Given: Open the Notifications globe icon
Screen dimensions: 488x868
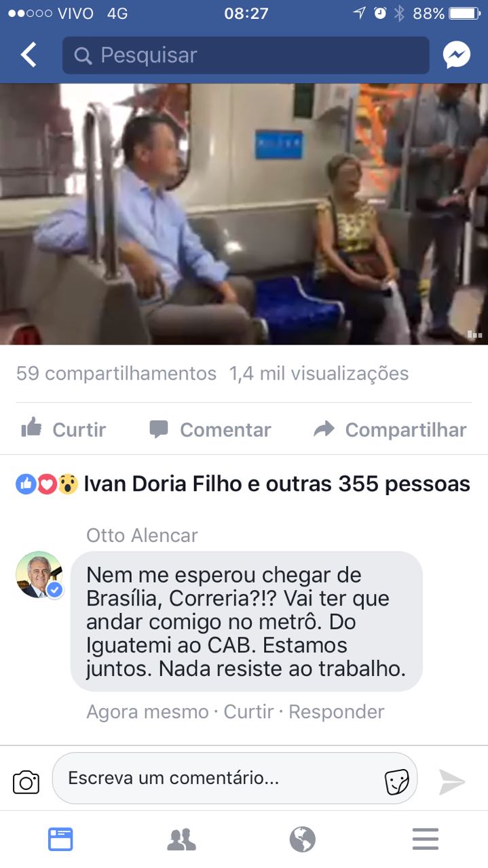Looking at the screenshot, I should 303,840.
